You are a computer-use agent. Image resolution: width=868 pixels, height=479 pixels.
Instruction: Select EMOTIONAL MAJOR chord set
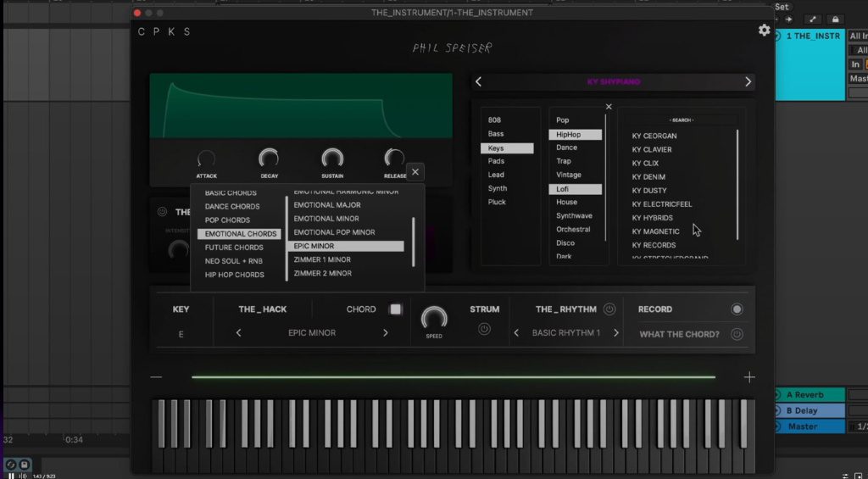point(327,205)
